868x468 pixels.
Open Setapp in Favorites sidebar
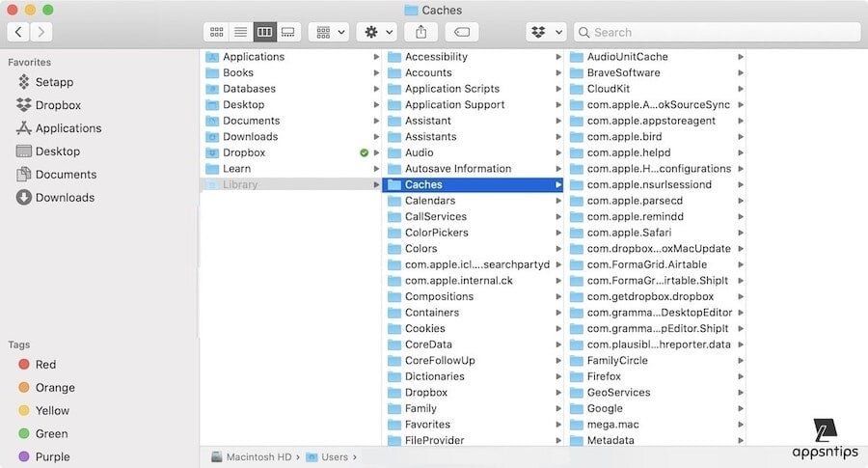point(54,82)
